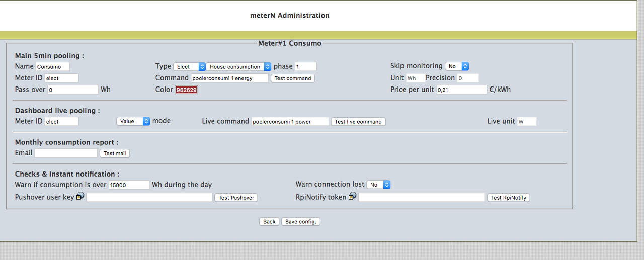Click the €/kWh unit label
This screenshot has width=644, height=260.
500,90
